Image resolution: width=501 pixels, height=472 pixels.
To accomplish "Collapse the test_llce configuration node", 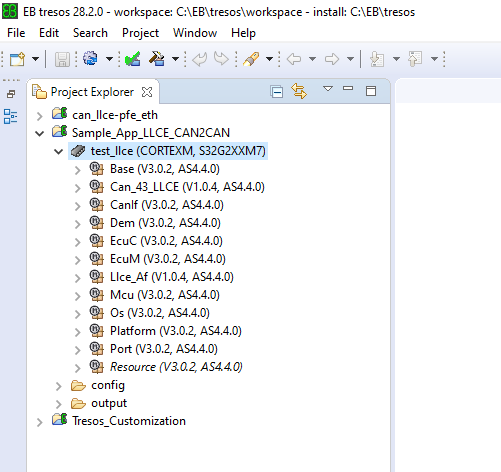I will click(x=59, y=152).
